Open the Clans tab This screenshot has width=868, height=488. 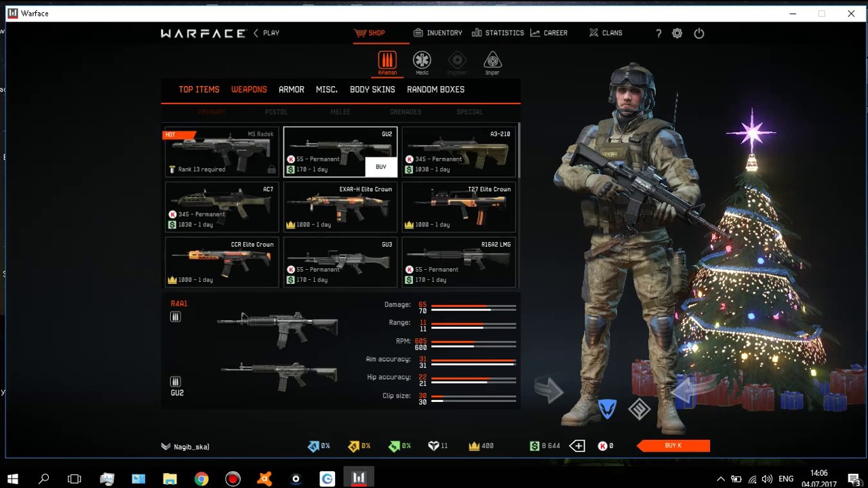tap(606, 33)
